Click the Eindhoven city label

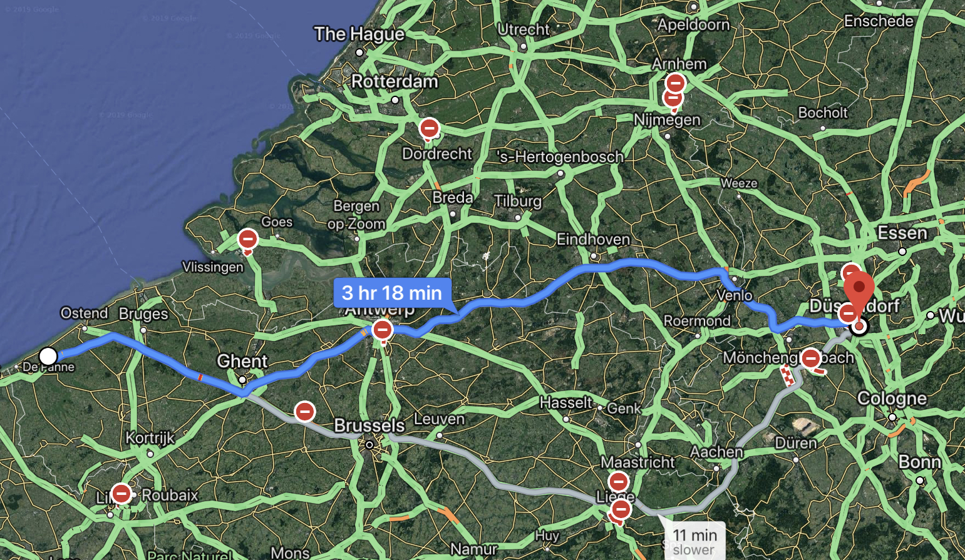point(593,240)
